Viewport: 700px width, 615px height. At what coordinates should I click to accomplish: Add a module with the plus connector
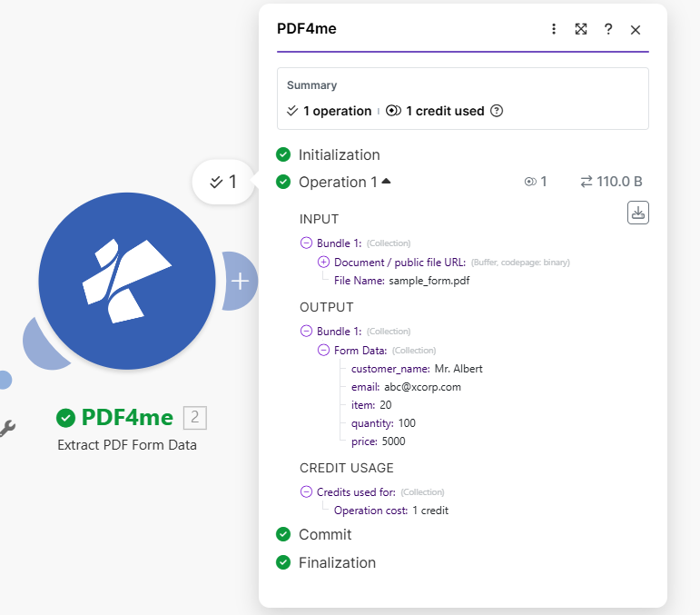(x=240, y=281)
